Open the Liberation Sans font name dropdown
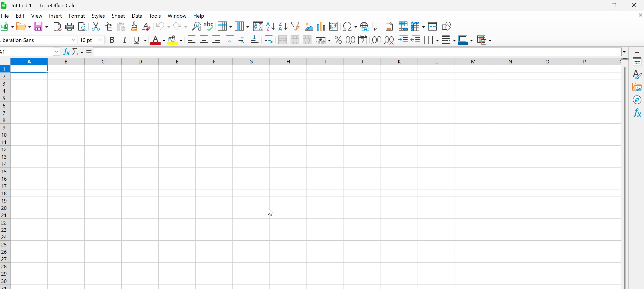 [x=73, y=40]
